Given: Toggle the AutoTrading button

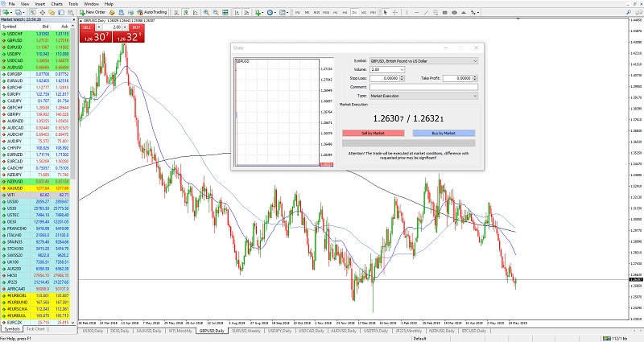Looking at the screenshot, I should point(152,12).
